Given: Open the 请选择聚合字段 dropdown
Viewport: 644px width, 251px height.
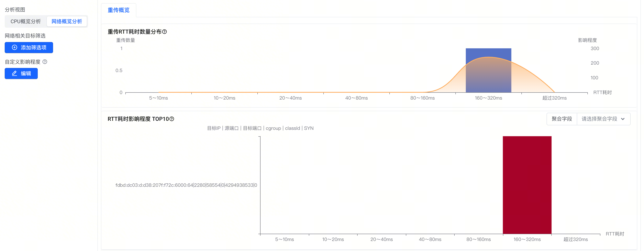Looking at the screenshot, I should click(x=599, y=119).
